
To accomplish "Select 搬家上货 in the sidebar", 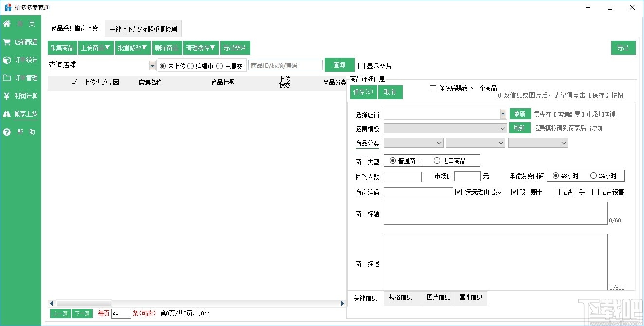I will (x=20, y=114).
